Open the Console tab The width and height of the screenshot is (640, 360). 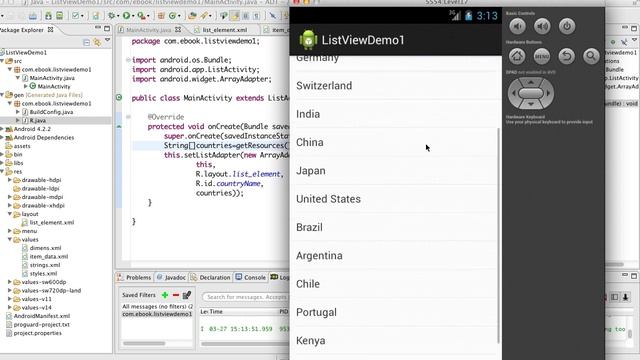click(251, 278)
